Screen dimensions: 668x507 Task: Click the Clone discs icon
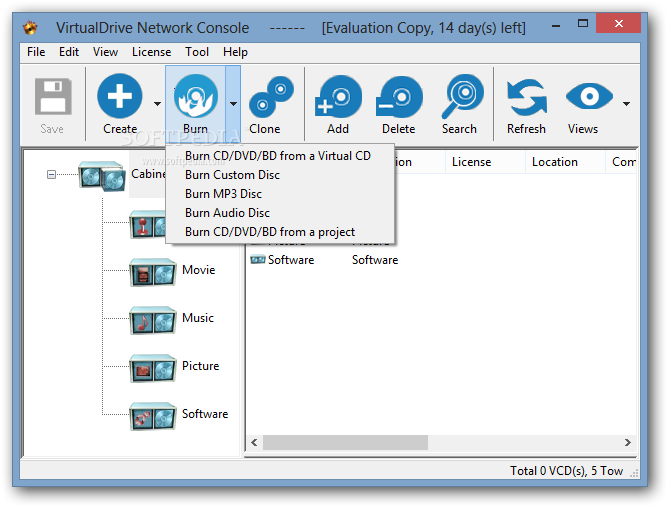271,97
